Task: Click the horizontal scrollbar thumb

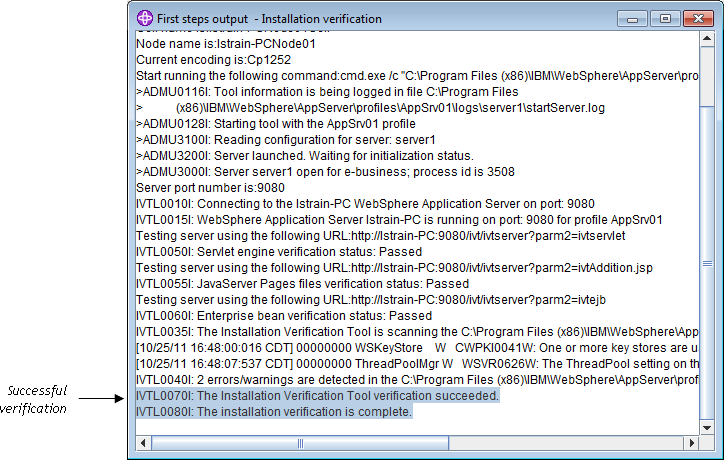Action: point(298,443)
